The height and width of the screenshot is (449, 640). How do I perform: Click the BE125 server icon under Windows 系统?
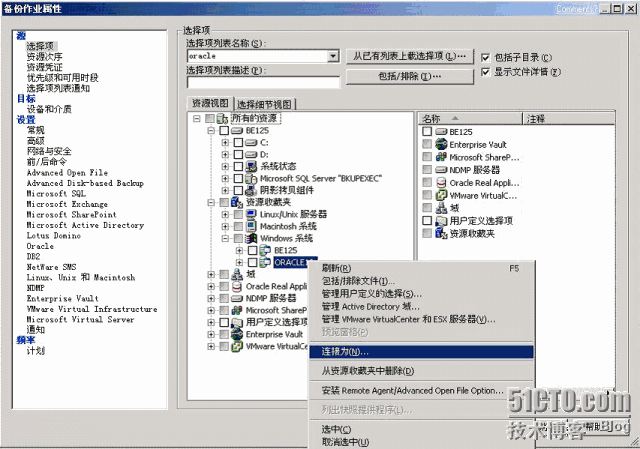pyautogui.click(x=265, y=250)
